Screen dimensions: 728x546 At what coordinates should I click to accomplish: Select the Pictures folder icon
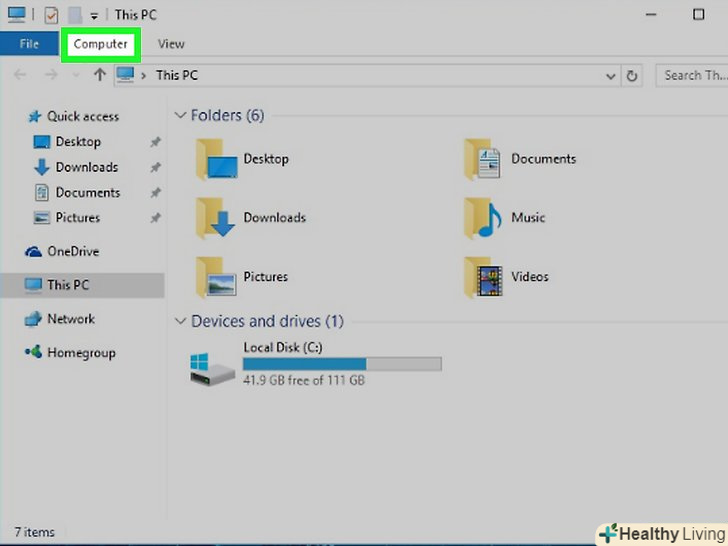[216, 277]
